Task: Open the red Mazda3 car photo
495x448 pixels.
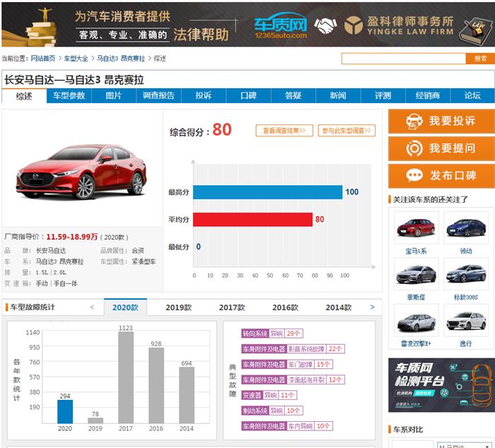Action: [x=81, y=171]
